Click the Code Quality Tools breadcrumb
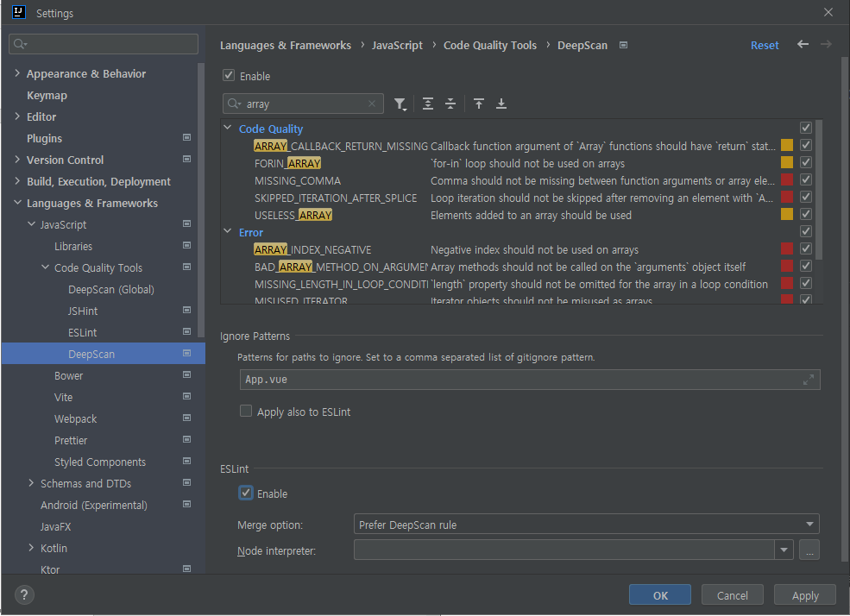Screen dimensions: 850x616 point(490,45)
